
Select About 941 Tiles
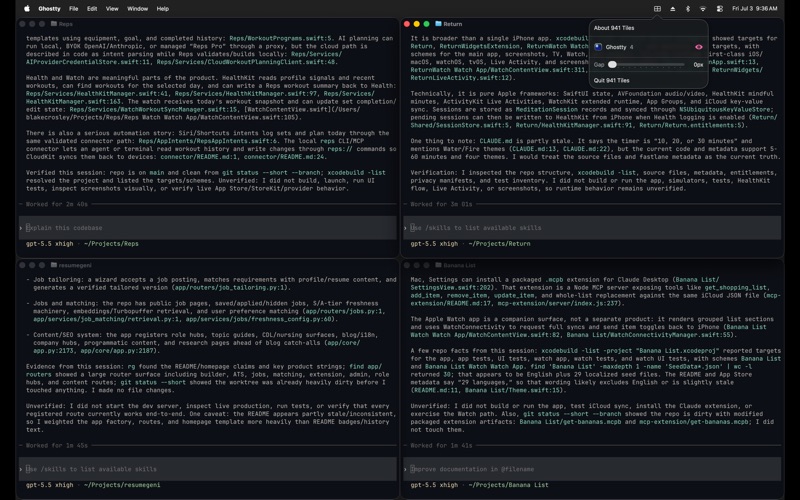coord(614,28)
